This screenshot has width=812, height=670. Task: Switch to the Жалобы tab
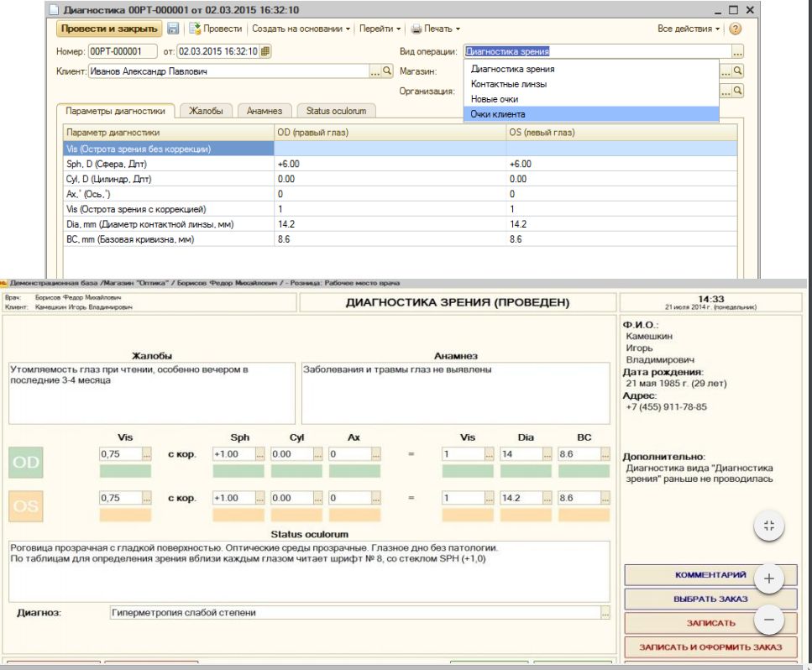(x=206, y=111)
